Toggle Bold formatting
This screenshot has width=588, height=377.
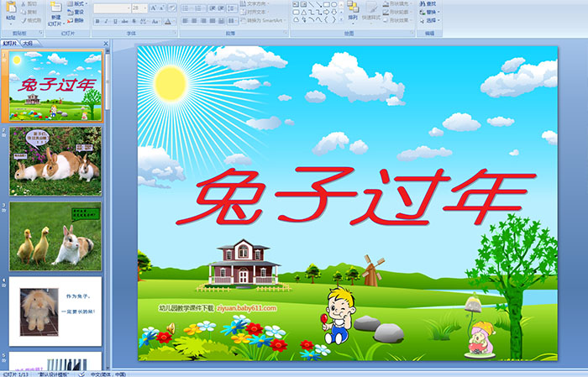point(97,21)
